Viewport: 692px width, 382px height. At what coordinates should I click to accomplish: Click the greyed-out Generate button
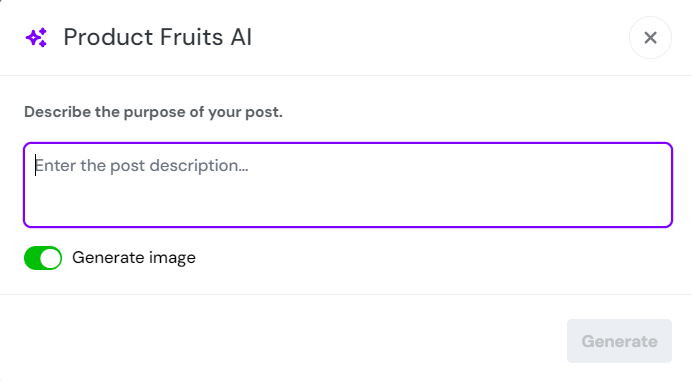[619, 341]
